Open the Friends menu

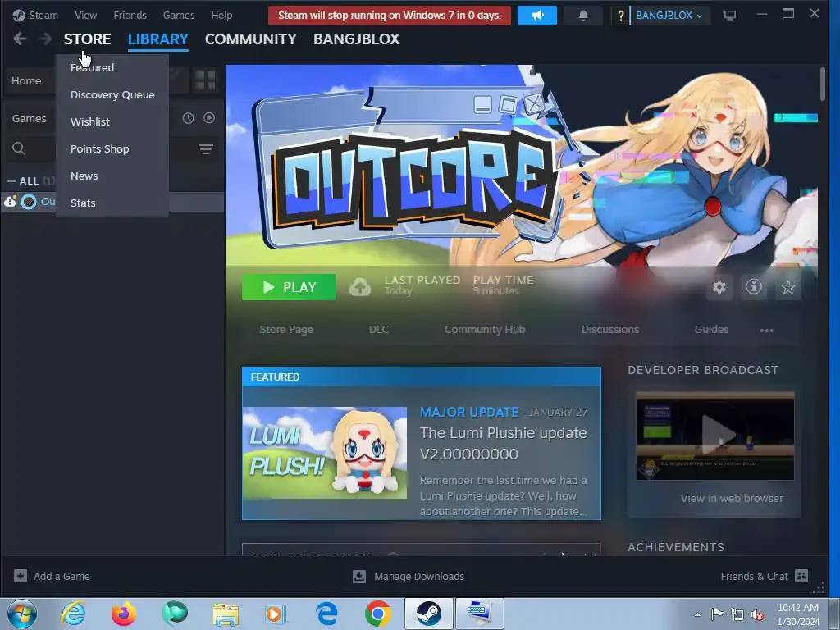(x=130, y=15)
